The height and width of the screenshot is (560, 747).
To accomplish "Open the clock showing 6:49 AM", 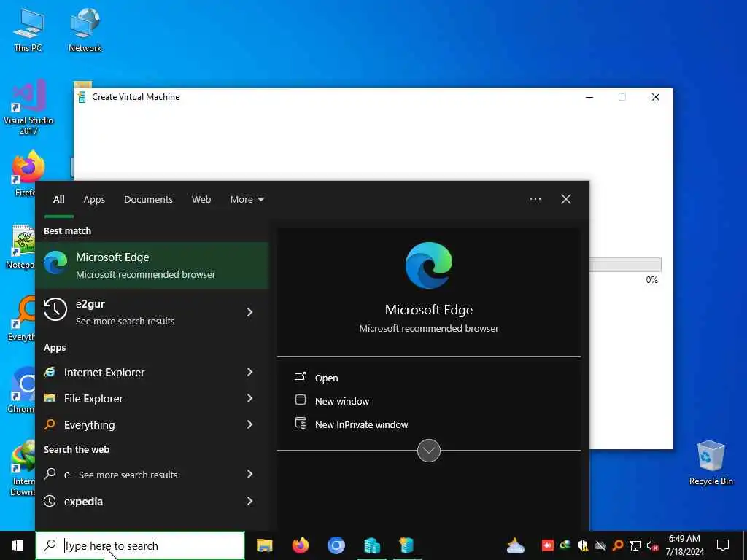I will click(684, 545).
